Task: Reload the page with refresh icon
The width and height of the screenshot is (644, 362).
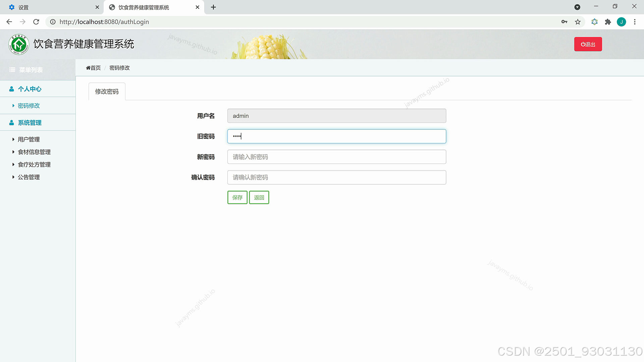Action: click(x=36, y=22)
